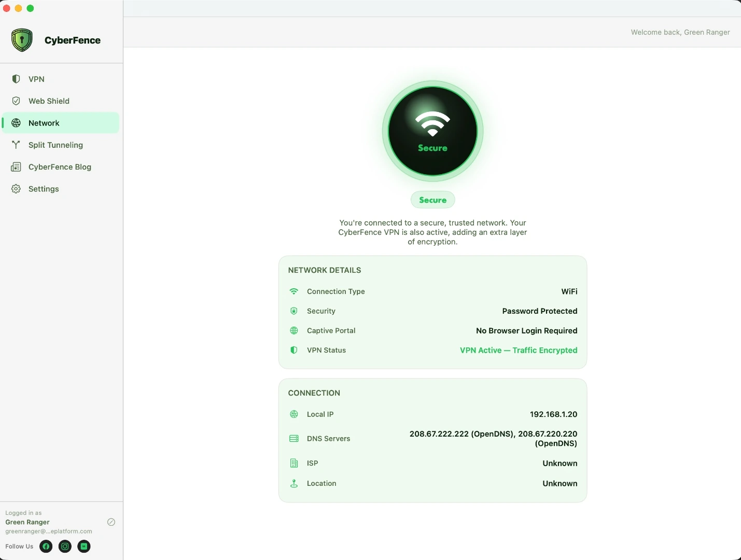Open the LinkedIn follow link
741x560 pixels.
(84, 546)
